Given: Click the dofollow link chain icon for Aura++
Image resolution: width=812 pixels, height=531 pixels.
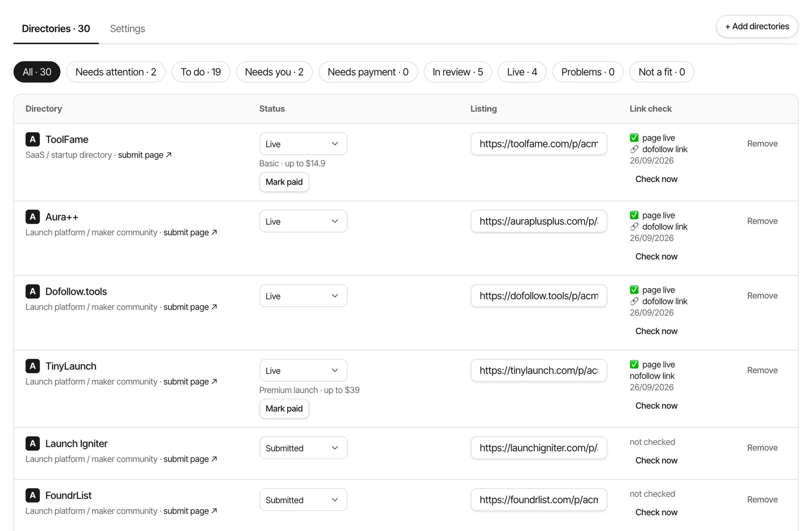Looking at the screenshot, I should [634, 227].
